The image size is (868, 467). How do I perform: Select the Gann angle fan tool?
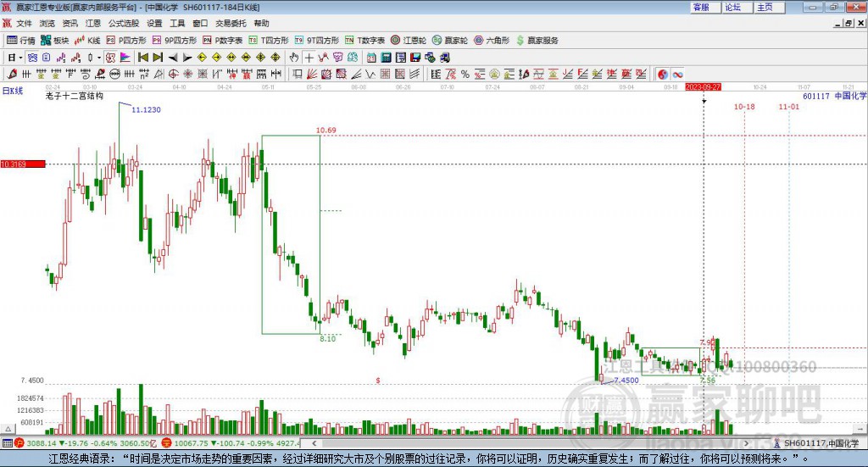pos(311,74)
